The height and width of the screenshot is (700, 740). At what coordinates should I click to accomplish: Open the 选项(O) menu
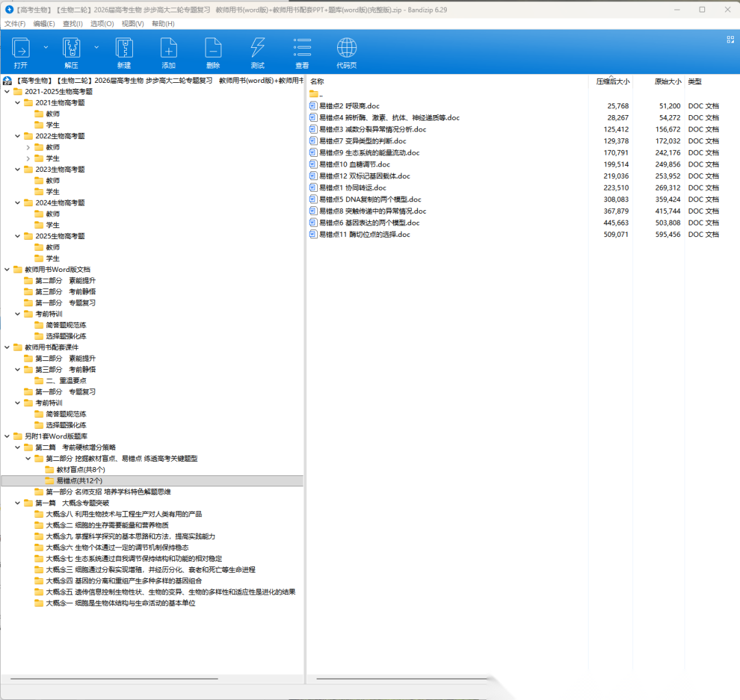click(x=102, y=23)
